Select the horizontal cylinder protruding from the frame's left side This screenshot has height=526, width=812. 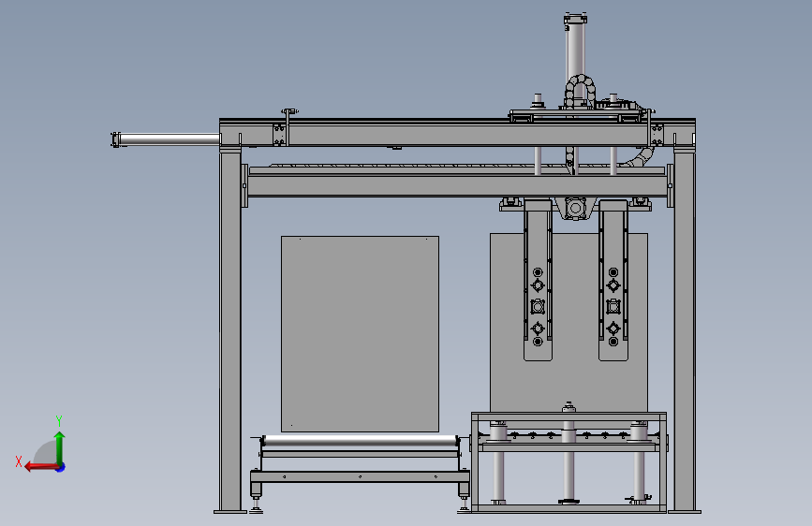[166, 139]
